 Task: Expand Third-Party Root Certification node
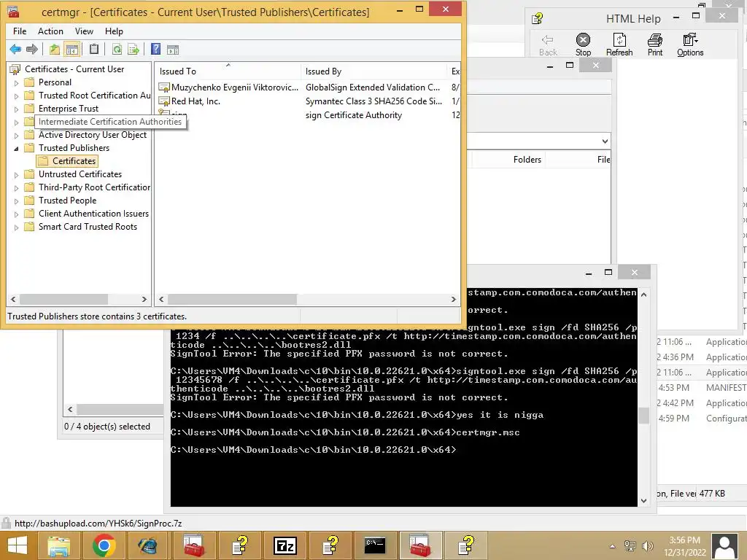16,187
